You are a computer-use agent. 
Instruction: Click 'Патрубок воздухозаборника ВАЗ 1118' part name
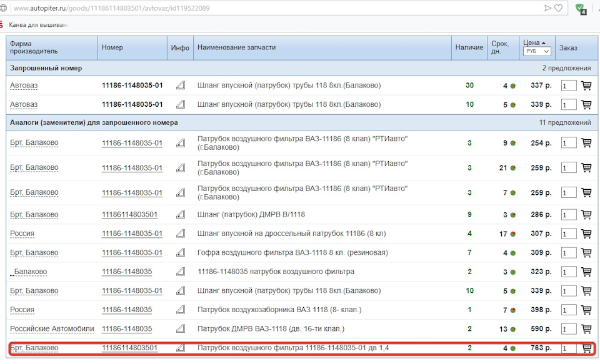pos(279,310)
